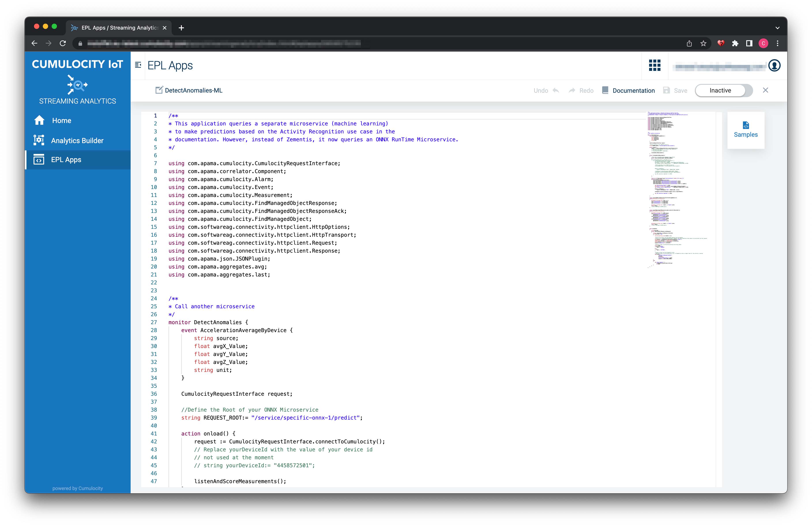Open the user profile icon
The width and height of the screenshot is (812, 526).
(x=774, y=65)
